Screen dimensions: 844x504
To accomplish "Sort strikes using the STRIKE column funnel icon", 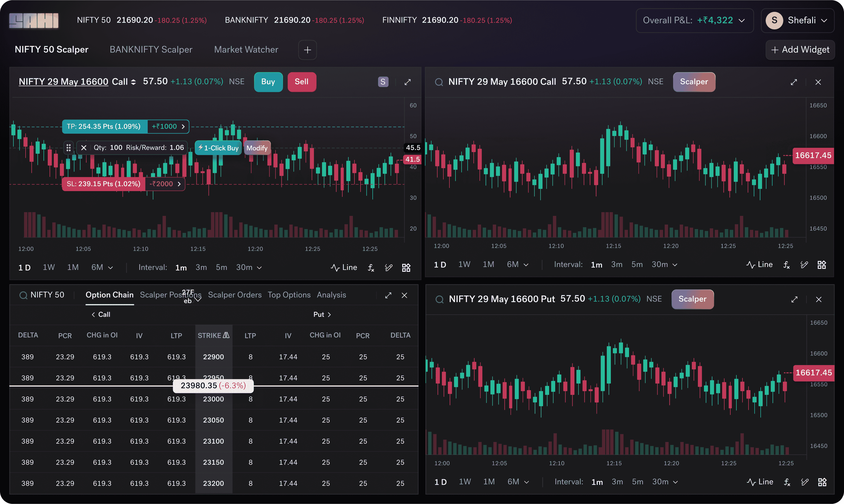I will (226, 335).
